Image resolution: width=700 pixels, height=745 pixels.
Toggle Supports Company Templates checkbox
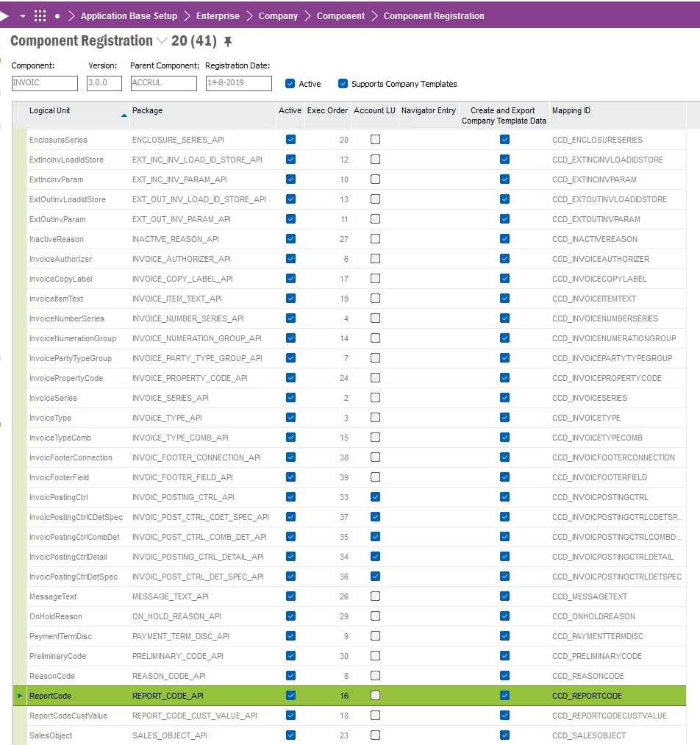pyautogui.click(x=343, y=84)
